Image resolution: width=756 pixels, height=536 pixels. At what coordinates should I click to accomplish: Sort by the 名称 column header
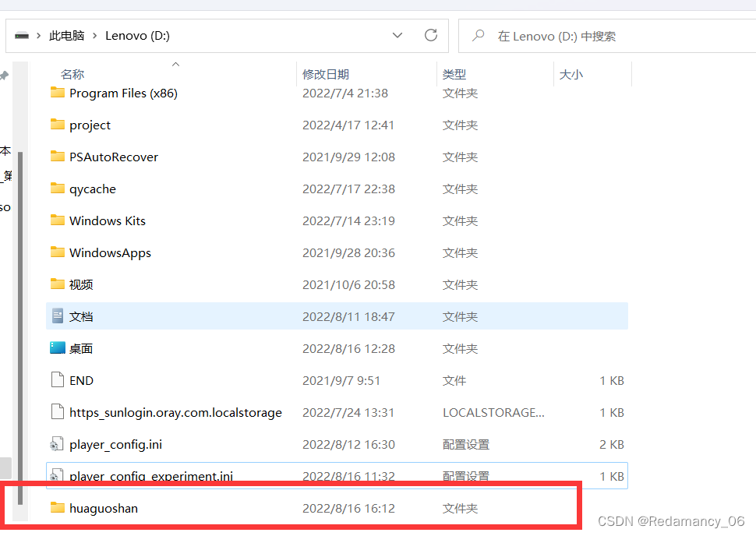coord(72,74)
